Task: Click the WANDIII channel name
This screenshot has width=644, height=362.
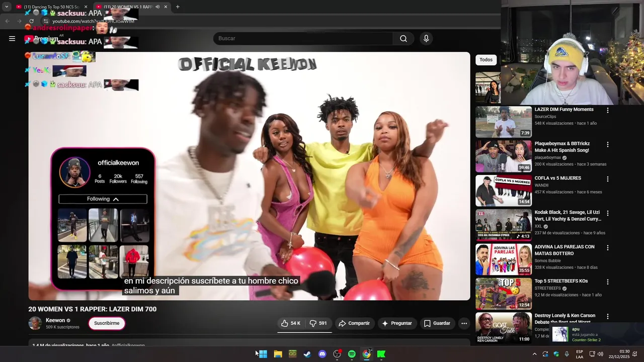Action: tap(541, 186)
